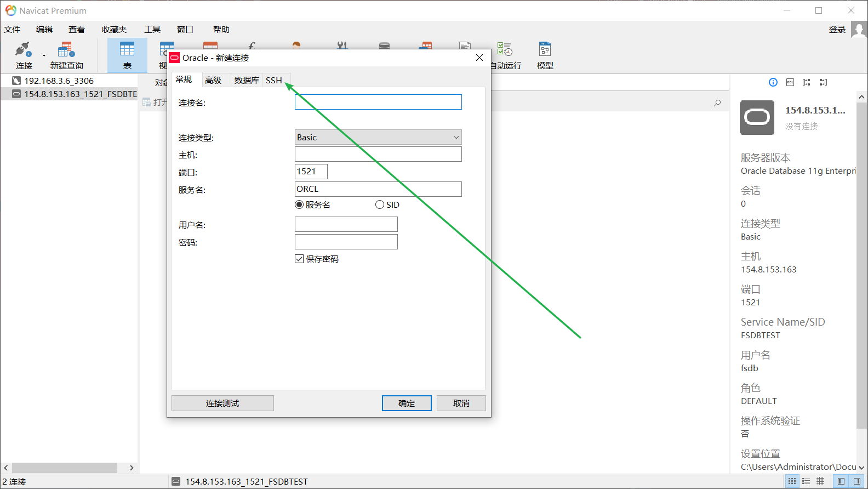Open the 文件 menu
The height and width of the screenshot is (489, 868).
(x=12, y=30)
